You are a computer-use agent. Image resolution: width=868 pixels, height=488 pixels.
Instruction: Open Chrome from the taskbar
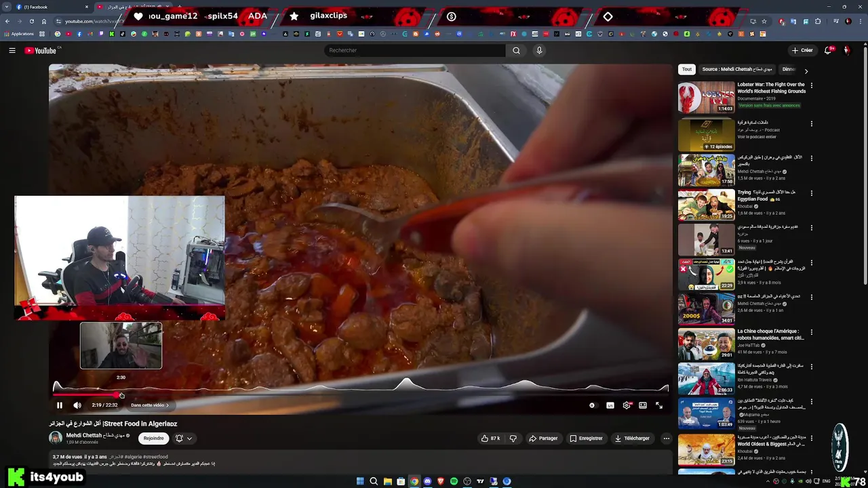(414, 481)
